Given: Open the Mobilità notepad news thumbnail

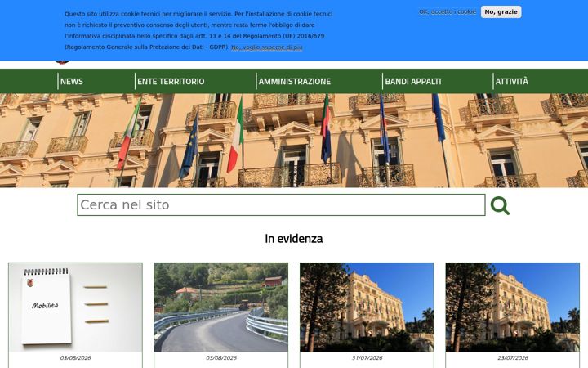Looking at the screenshot, I should tap(75, 307).
